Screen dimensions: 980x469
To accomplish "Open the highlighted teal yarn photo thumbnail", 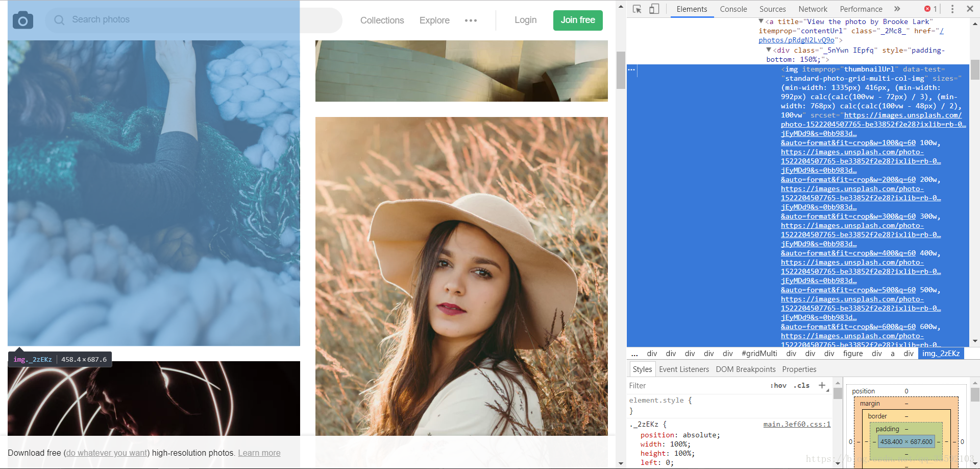I will (154, 193).
